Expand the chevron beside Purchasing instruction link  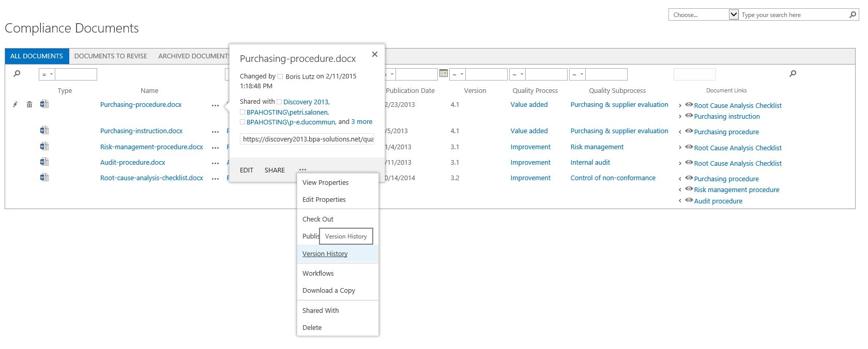pos(680,117)
